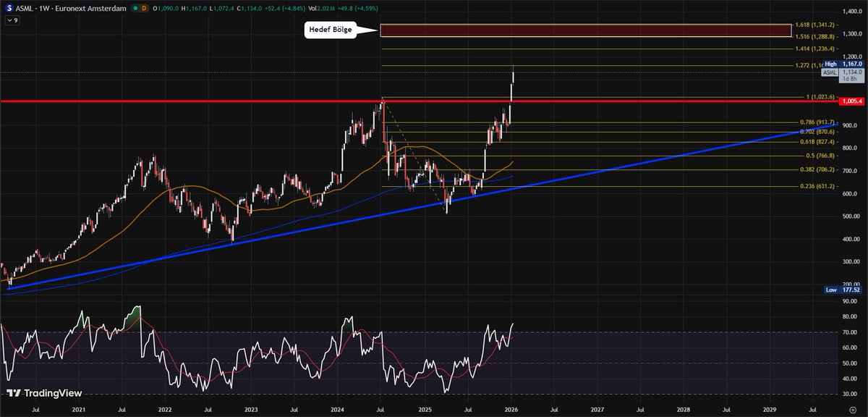Click the 2027 label on time axis
This screenshot has height=417, width=868.
point(597,409)
